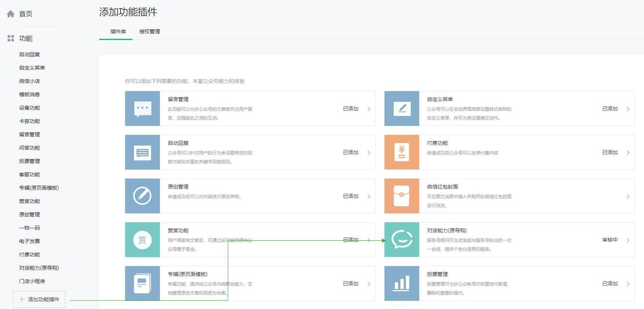Image resolution: width=644 pixels, height=309 pixels.
Task: Expand the 留言管理 card chevron
Action: (x=368, y=108)
